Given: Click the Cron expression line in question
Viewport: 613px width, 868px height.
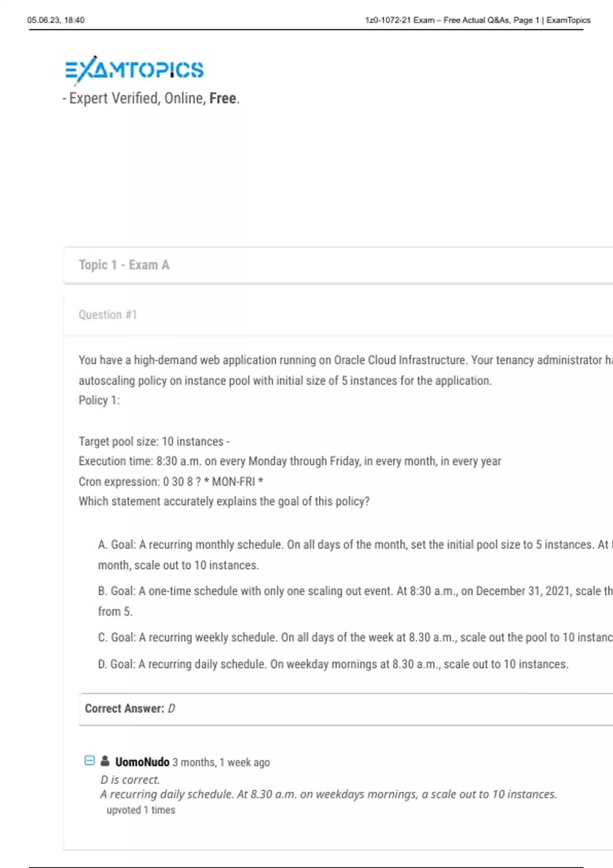Looking at the screenshot, I should [171, 481].
